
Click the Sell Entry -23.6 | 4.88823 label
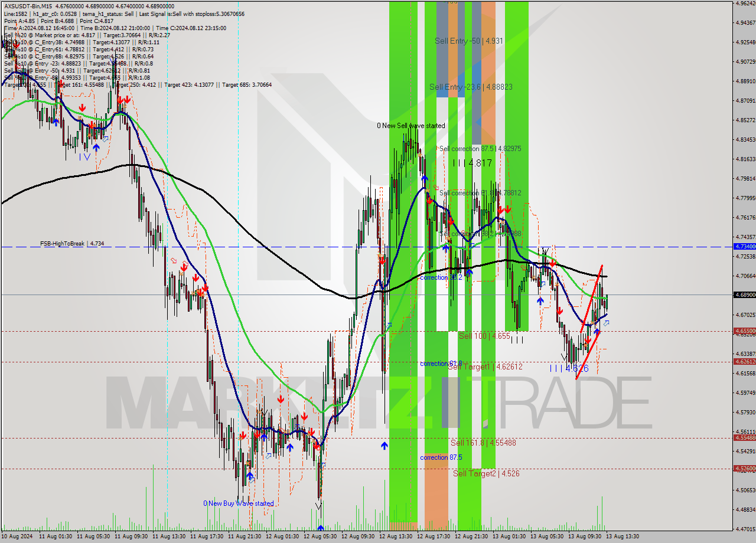tap(471, 87)
